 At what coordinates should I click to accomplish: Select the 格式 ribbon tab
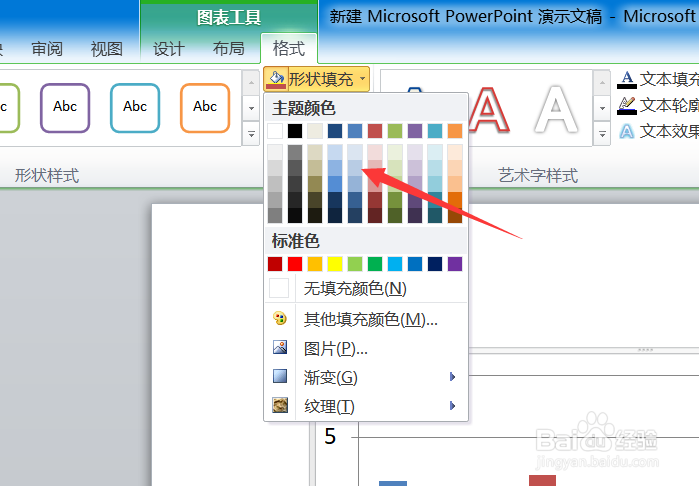pos(289,49)
